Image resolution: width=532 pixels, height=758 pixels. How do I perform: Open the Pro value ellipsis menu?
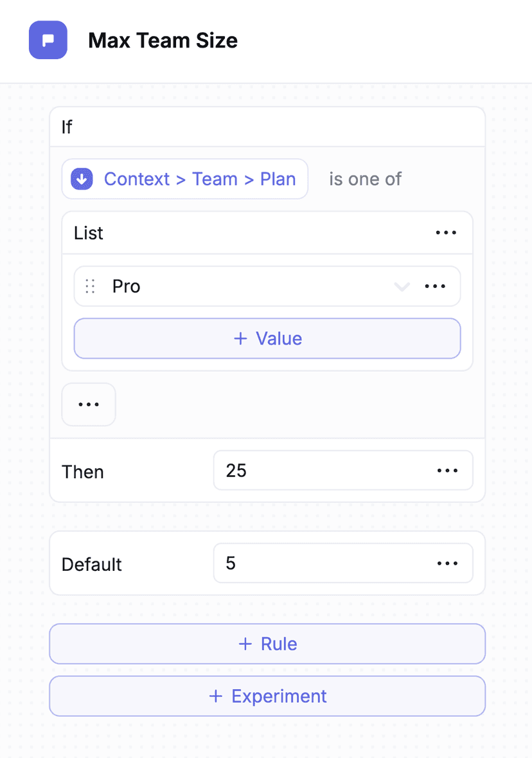tap(436, 286)
